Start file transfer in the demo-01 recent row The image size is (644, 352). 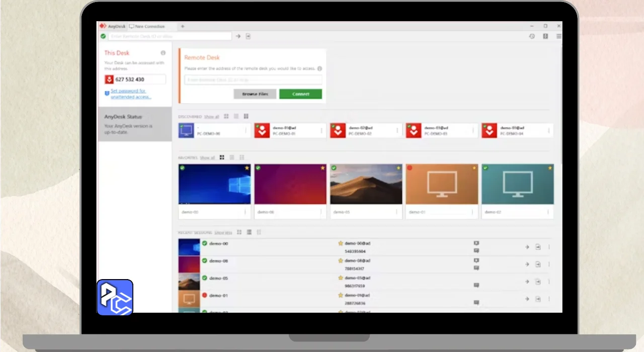click(538, 299)
